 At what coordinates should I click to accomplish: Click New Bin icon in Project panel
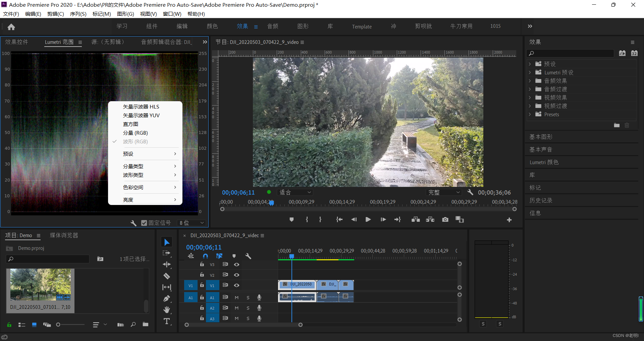pos(146,324)
